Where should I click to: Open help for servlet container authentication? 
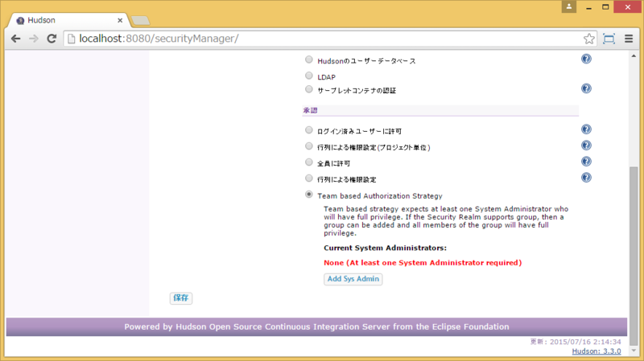(586, 88)
